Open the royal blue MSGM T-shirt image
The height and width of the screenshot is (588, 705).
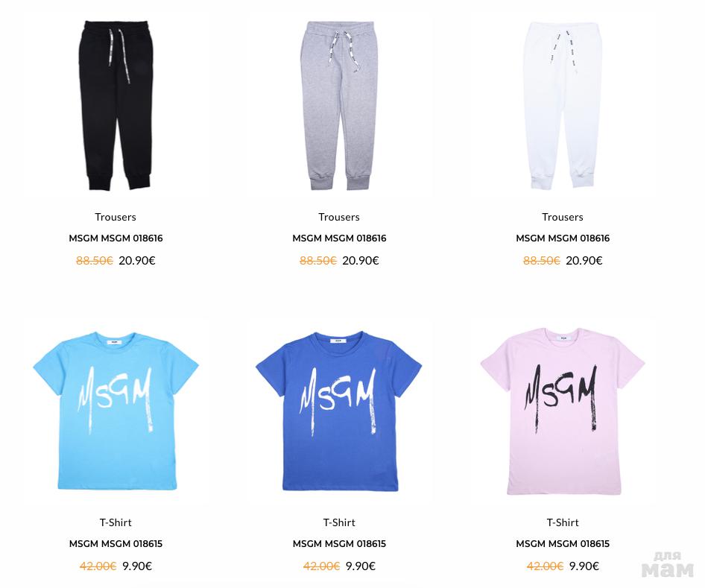(338, 411)
